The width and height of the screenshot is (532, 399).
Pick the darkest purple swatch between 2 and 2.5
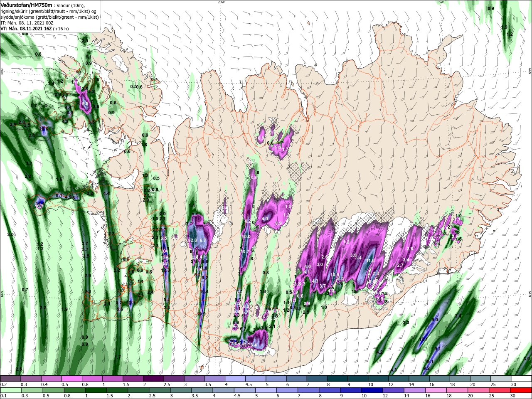coord(153,379)
